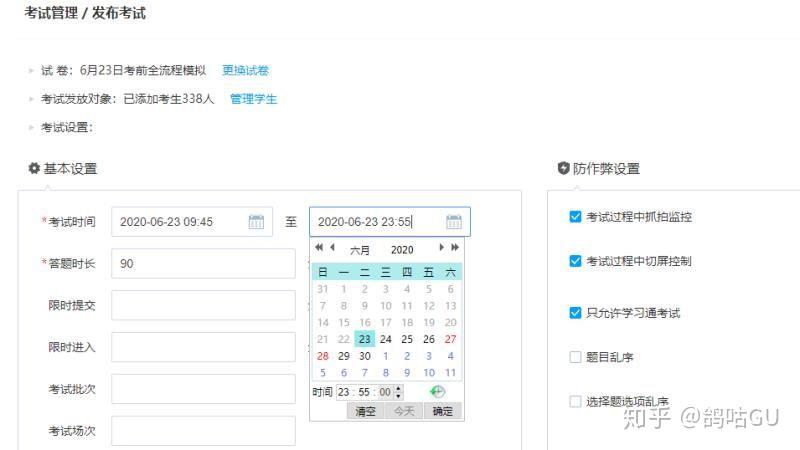800x450 pixels.
Task: Select date 22 in calendar
Action: (x=344, y=339)
